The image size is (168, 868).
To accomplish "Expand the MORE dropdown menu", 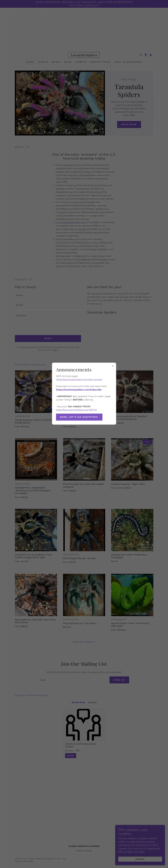I will [81, 62].
